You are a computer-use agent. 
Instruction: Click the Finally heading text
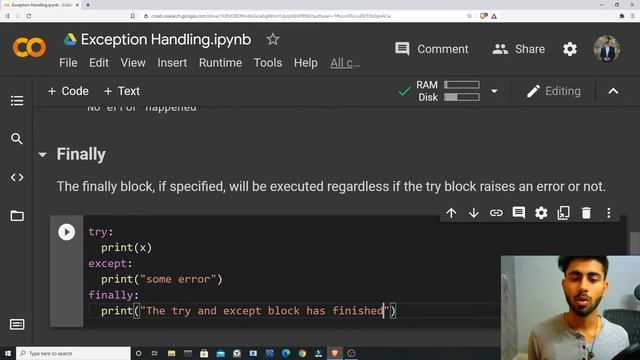(x=81, y=154)
